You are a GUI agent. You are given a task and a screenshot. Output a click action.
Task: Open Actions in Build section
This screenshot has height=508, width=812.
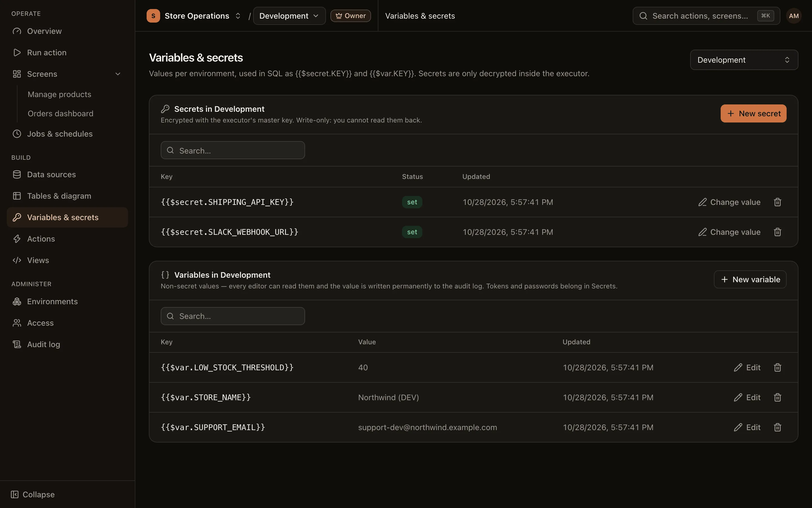(67, 239)
